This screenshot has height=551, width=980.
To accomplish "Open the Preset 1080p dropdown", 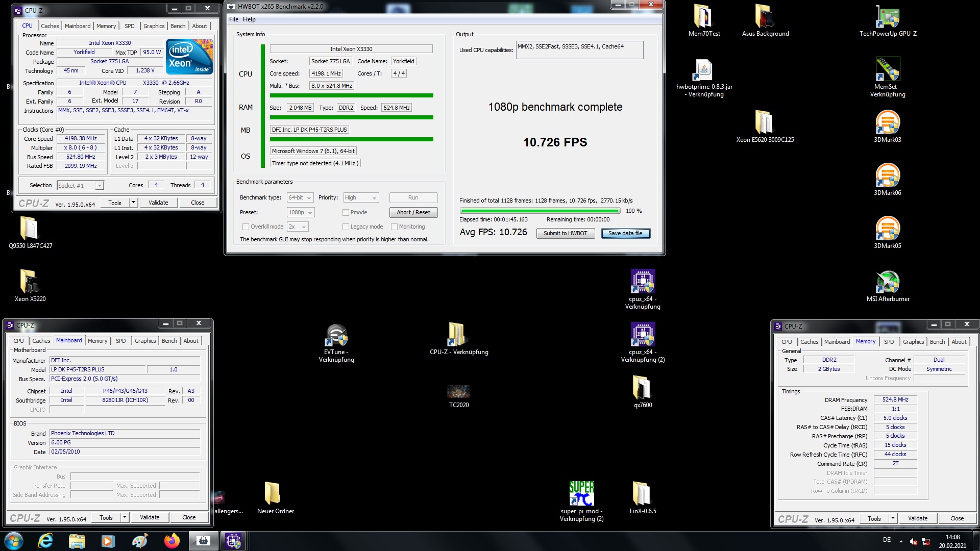I will [x=301, y=212].
